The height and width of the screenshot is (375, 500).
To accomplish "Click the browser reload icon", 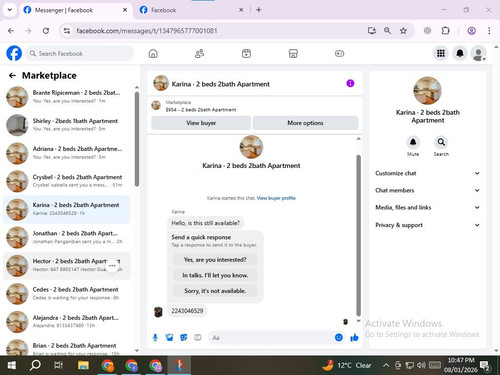I will tap(46, 31).
